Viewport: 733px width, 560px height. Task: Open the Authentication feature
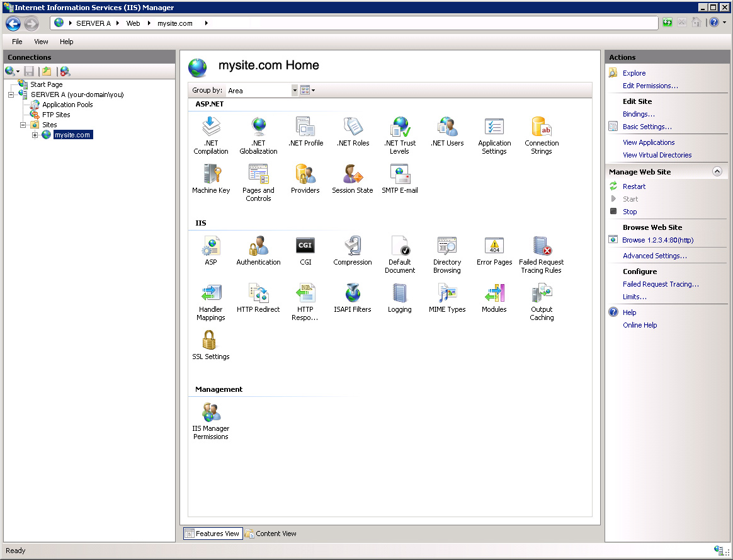[258, 251]
